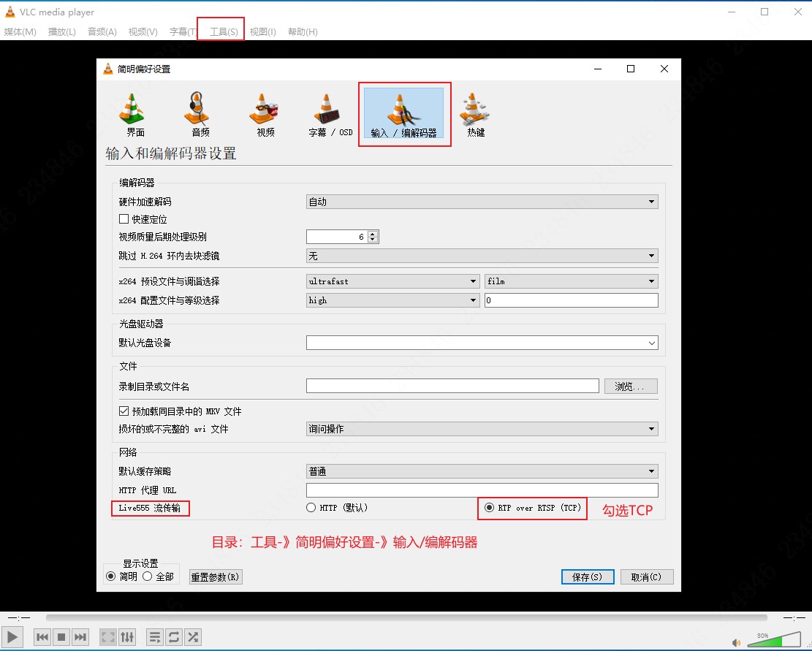Open the 界面 (Interface) preferences category
Screen dimensions: 812x651
coord(132,115)
